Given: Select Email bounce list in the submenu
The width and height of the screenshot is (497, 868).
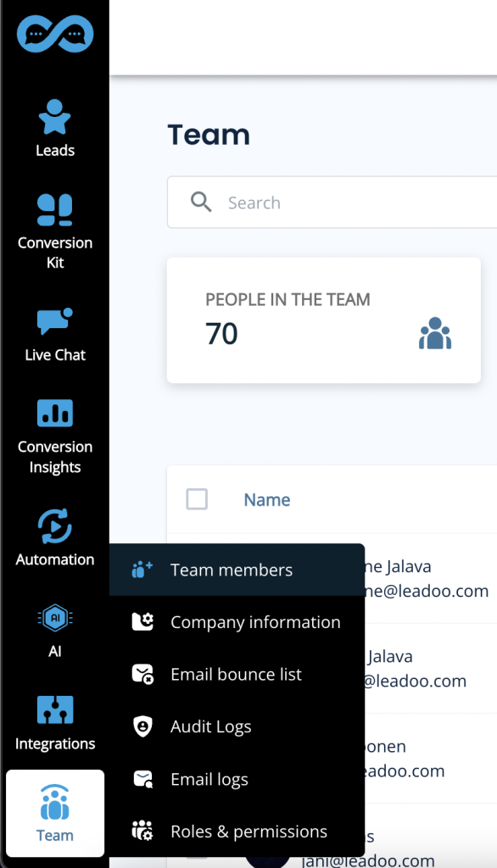Looking at the screenshot, I should click(237, 674).
